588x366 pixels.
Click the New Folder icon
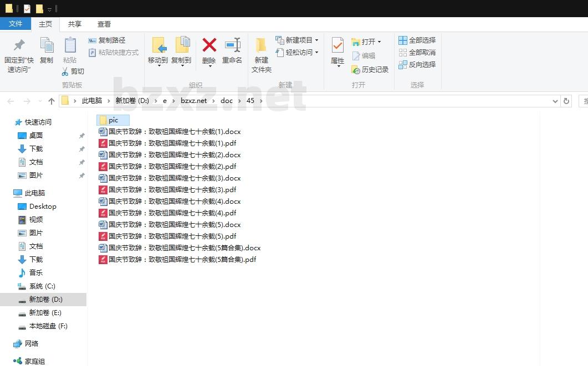(x=261, y=46)
